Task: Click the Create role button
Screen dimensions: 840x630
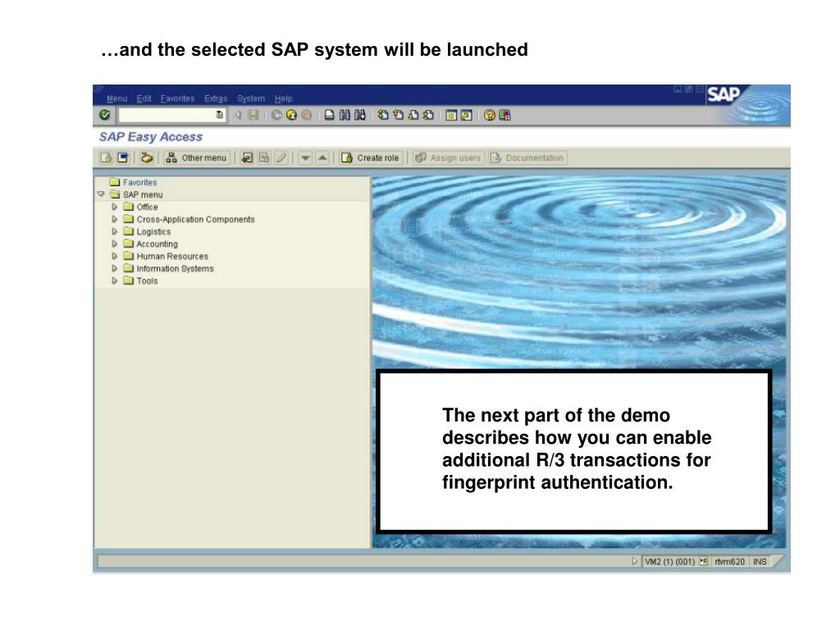Action: coord(370,157)
